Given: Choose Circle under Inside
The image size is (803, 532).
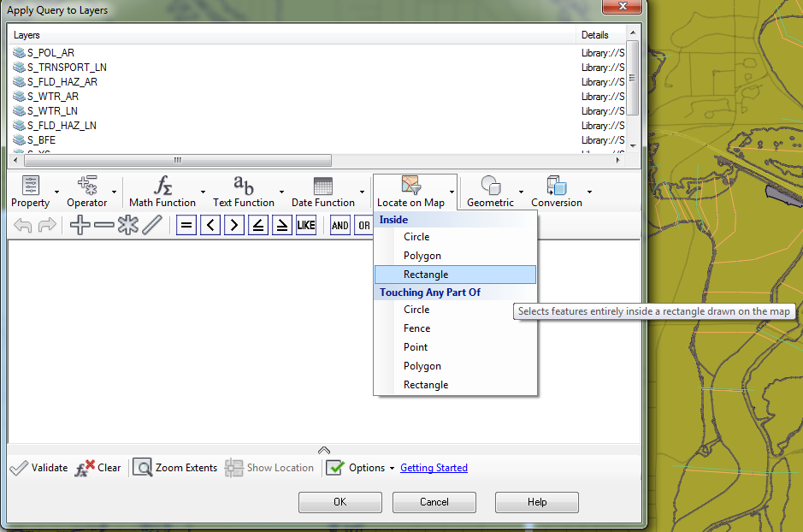Looking at the screenshot, I should coord(455,237).
